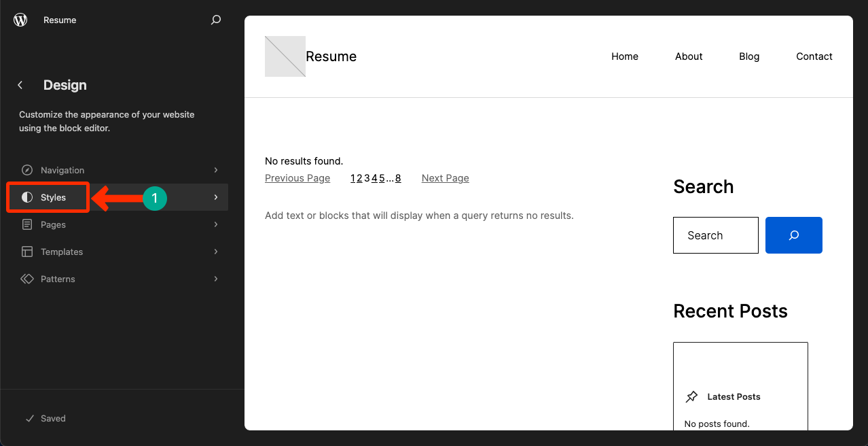The image size is (868, 446).
Task: Expand Styles with its chevron arrow
Action: click(216, 197)
